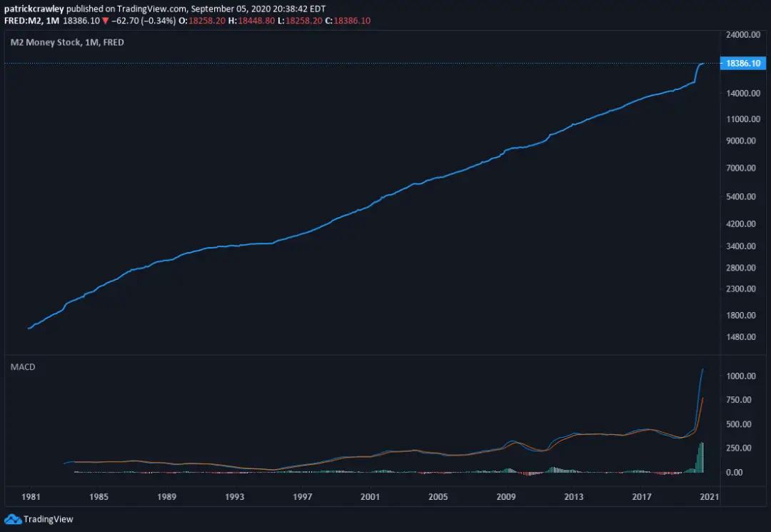Click the M2 Money Stock, 1M, FRED title
Image resolution: width=771 pixels, height=532 pixels.
tap(67, 42)
